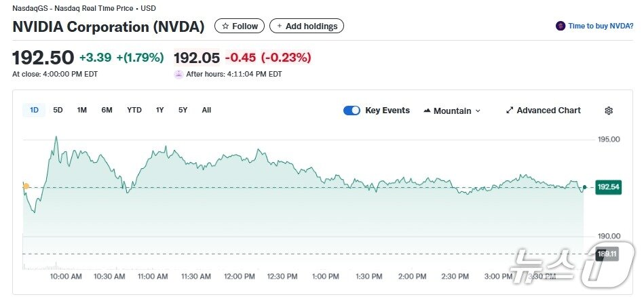644x297 pixels.
Task: Click the 192.54 current price label on chart
Action: (607, 186)
